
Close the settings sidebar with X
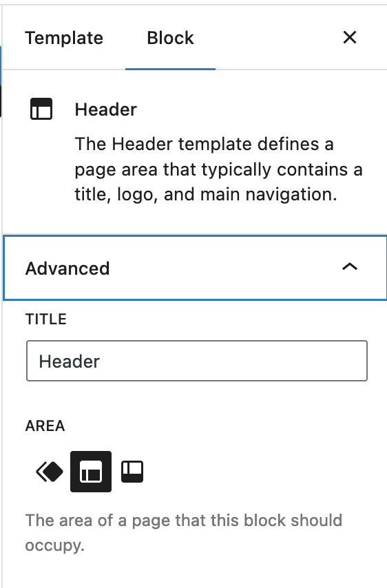[x=350, y=37]
